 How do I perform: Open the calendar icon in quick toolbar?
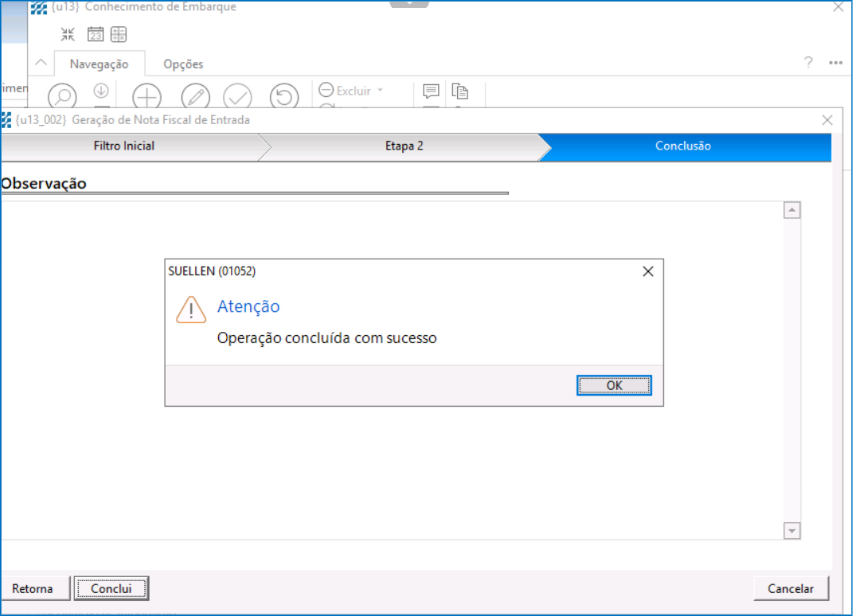95,35
